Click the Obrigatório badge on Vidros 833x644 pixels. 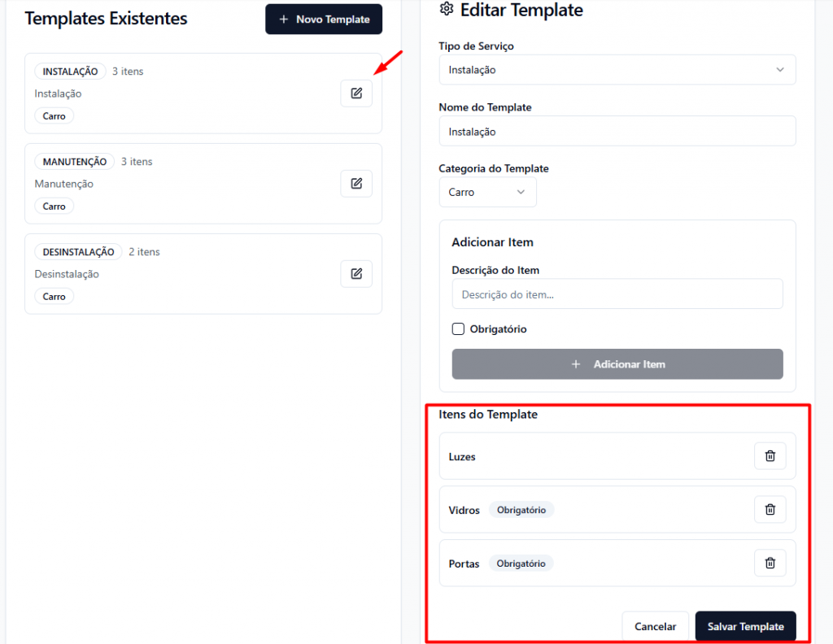[521, 510]
